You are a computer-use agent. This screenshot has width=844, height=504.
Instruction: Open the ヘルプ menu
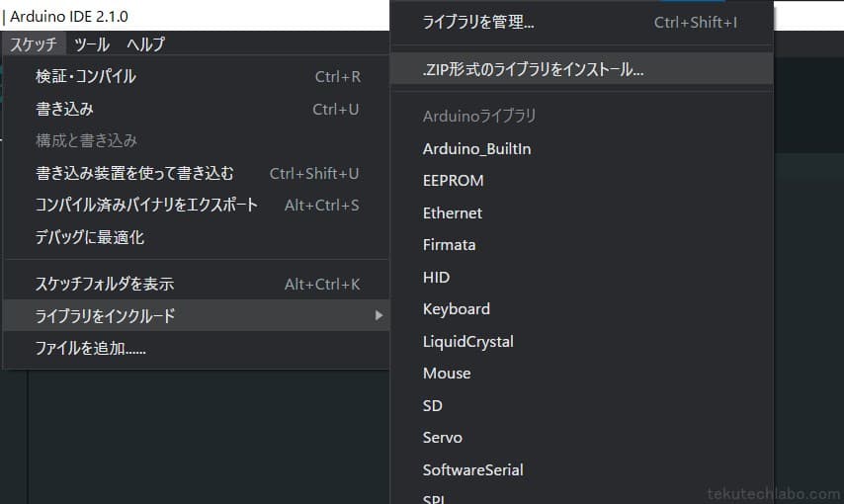tap(146, 43)
